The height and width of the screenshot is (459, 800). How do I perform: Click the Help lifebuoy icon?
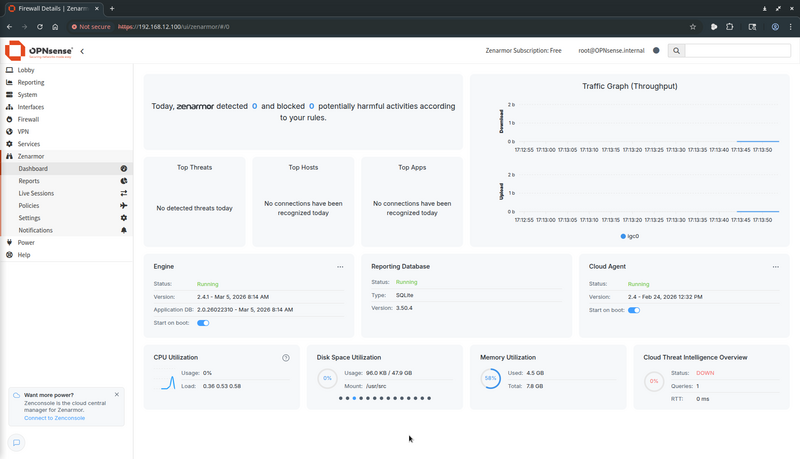[9, 254]
